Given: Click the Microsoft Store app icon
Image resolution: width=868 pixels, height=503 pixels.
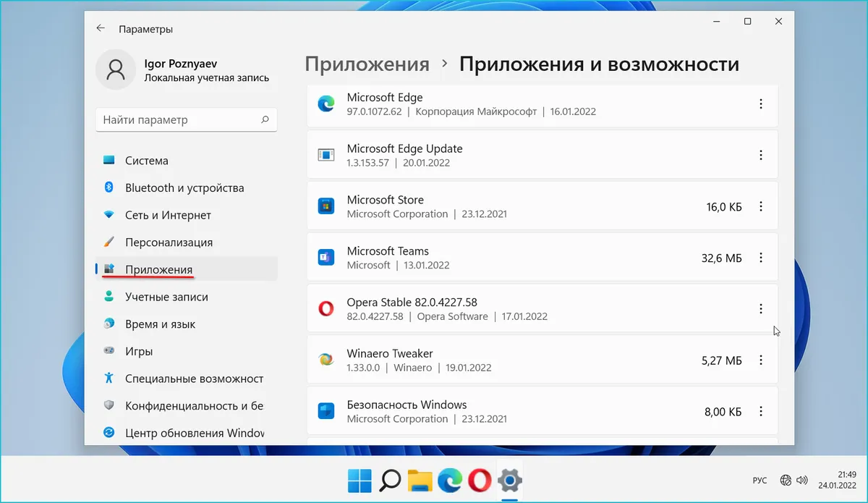Looking at the screenshot, I should (326, 206).
